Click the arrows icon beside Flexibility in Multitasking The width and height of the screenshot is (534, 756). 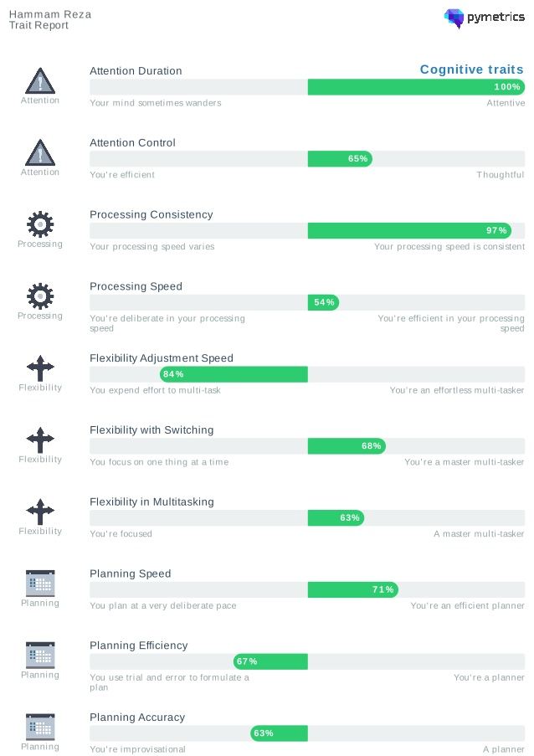click(40, 512)
